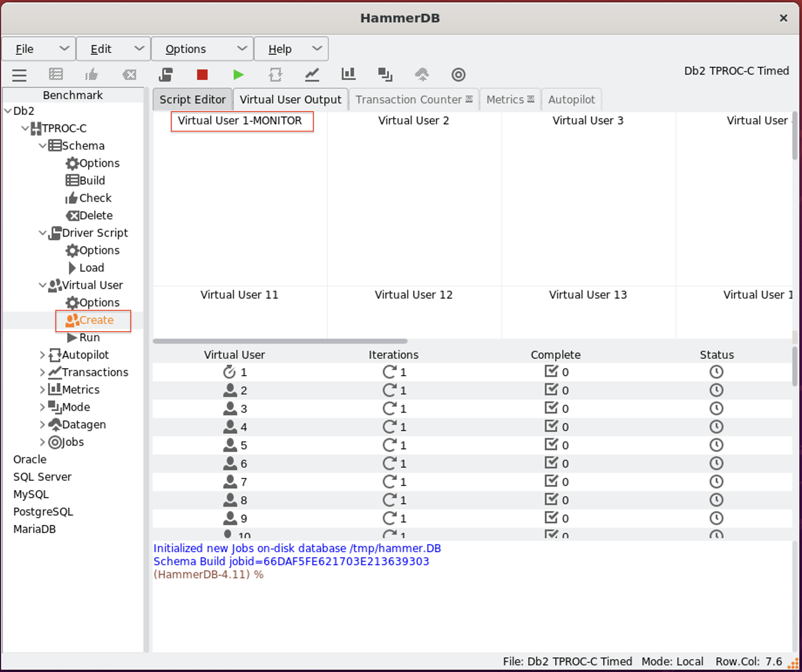Click the Load Driver Script toolbar icon
The image size is (802, 672).
pos(166,75)
